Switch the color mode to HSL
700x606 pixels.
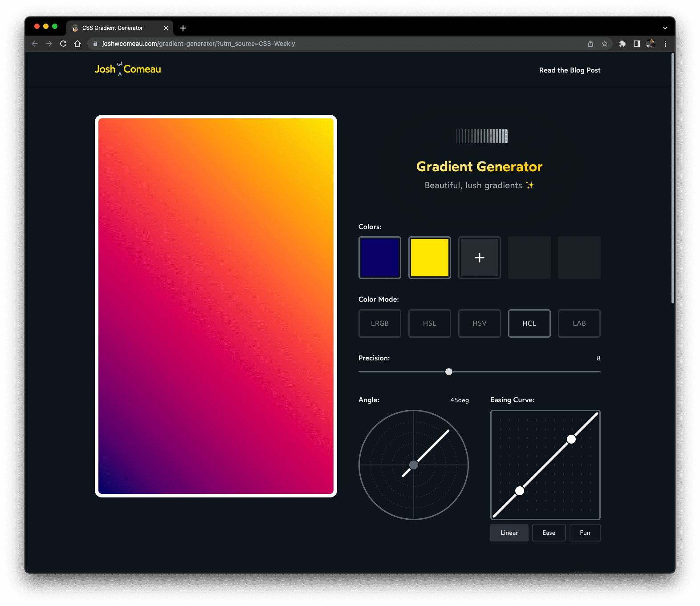[429, 323]
